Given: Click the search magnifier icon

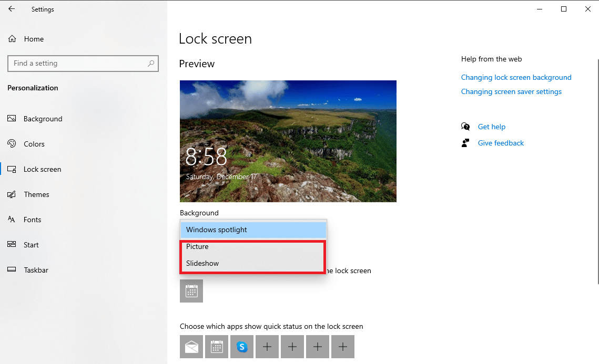Looking at the screenshot, I should [x=151, y=64].
